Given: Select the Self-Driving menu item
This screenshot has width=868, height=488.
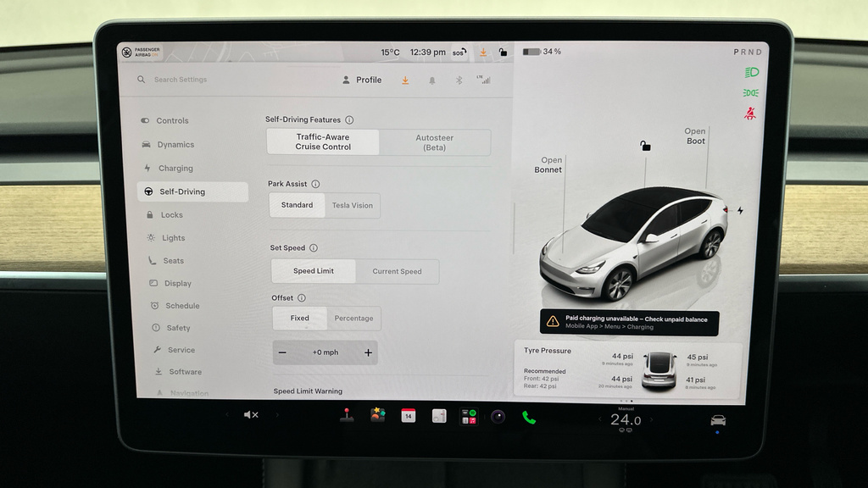Looking at the screenshot, I should pyautogui.click(x=192, y=191).
